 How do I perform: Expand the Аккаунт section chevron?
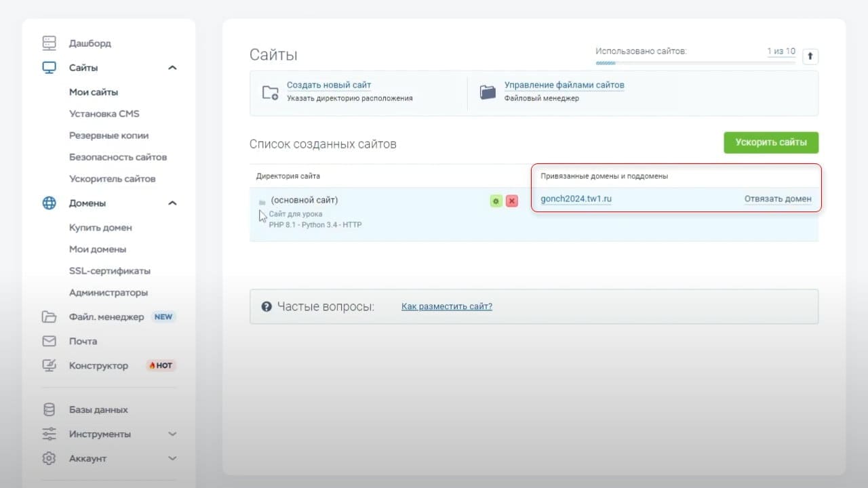click(172, 458)
